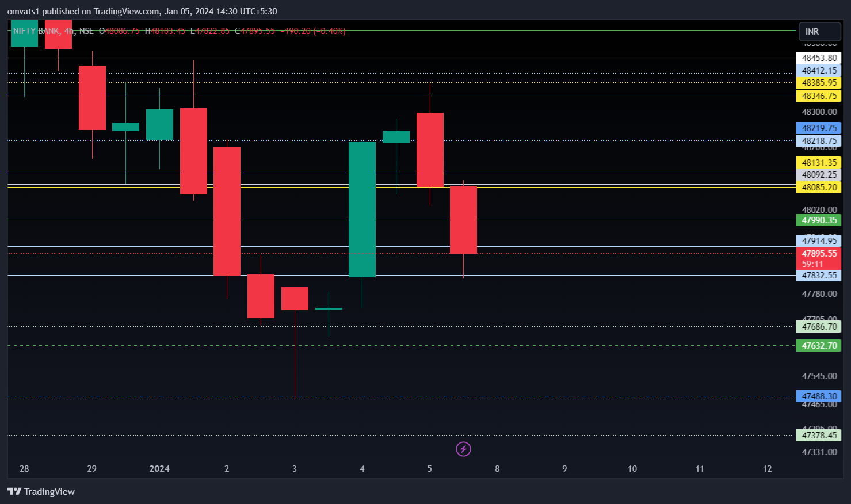This screenshot has height=504, width=851.
Task: Click the NIFTY BANK symbol label
Action: [36, 31]
